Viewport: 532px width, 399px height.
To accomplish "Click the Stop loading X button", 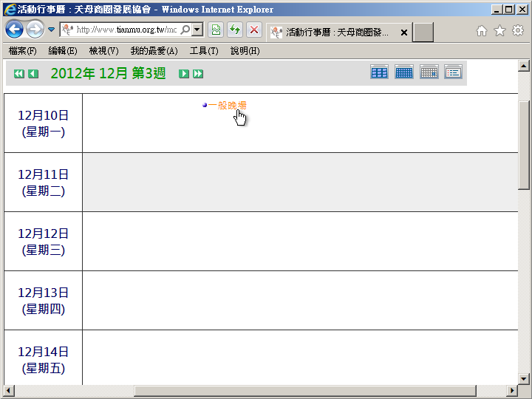I will [253, 30].
